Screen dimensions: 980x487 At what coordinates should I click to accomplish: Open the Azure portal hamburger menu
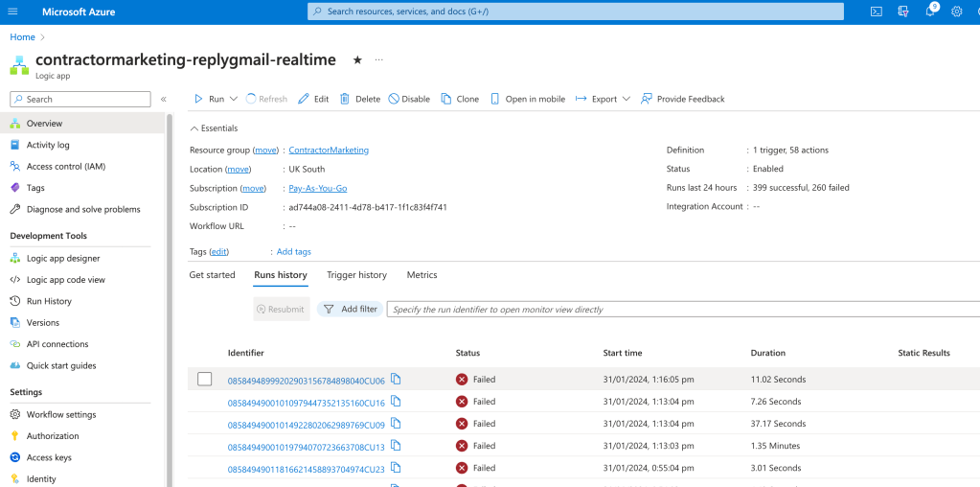click(x=13, y=12)
